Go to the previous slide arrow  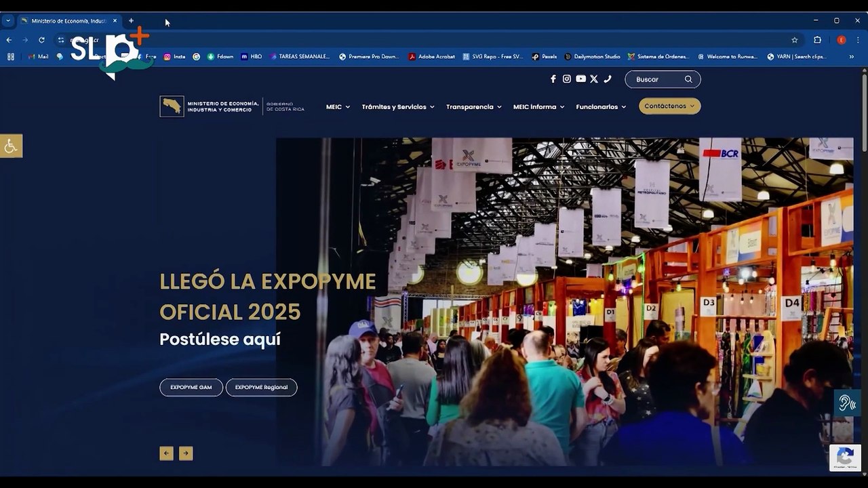pyautogui.click(x=166, y=453)
